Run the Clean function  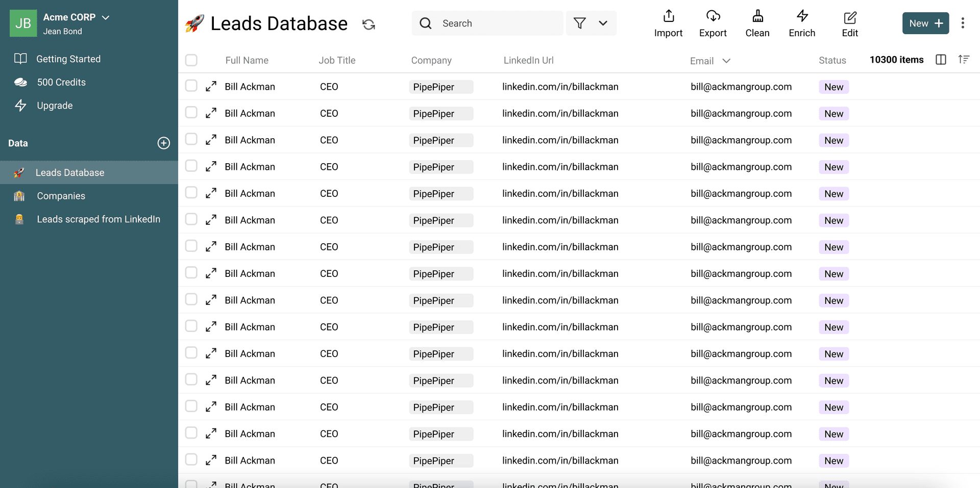(x=757, y=23)
